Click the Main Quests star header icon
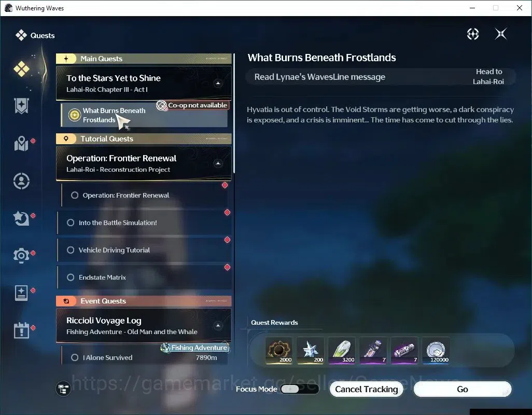532x415 pixels. point(66,59)
